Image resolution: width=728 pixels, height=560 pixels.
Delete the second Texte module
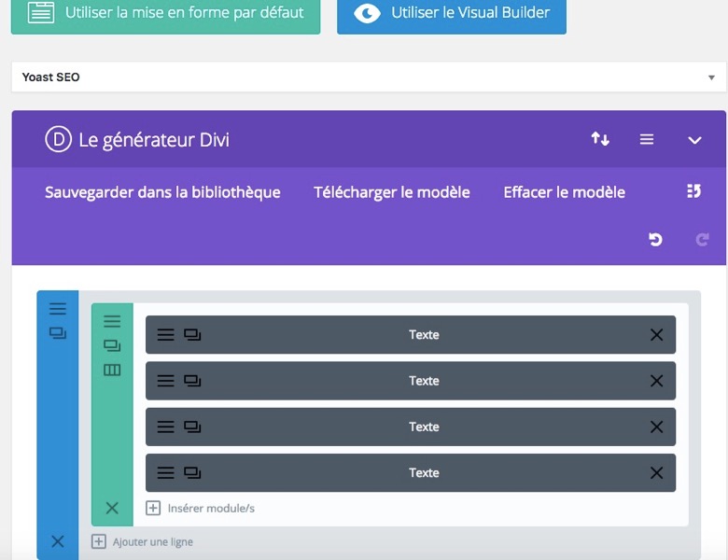click(x=656, y=381)
